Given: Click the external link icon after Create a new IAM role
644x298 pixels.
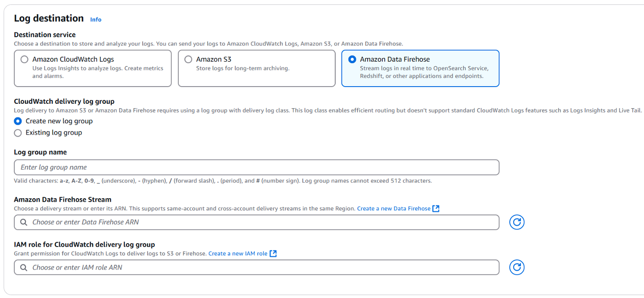Looking at the screenshot, I should [273, 253].
